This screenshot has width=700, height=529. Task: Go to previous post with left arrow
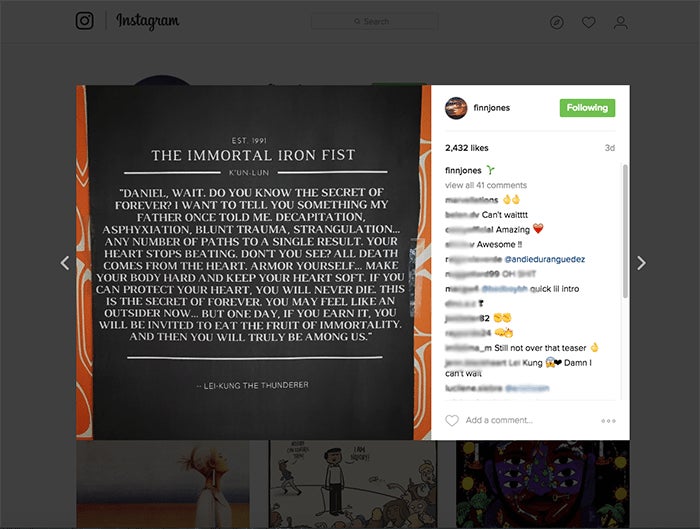(x=65, y=263)
